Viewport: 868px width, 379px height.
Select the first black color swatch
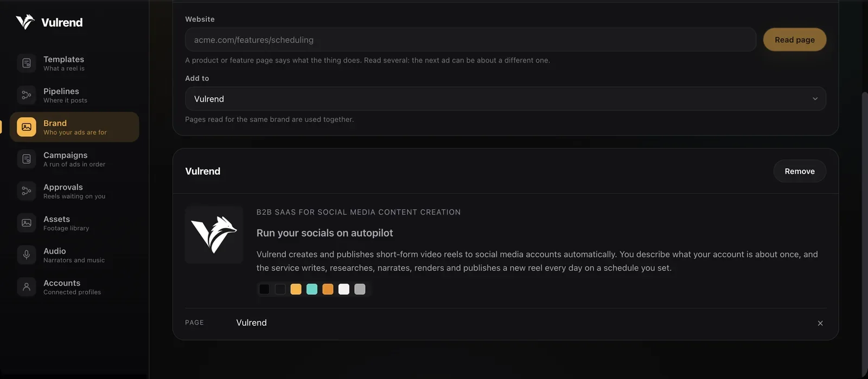(x=264, y=289)
